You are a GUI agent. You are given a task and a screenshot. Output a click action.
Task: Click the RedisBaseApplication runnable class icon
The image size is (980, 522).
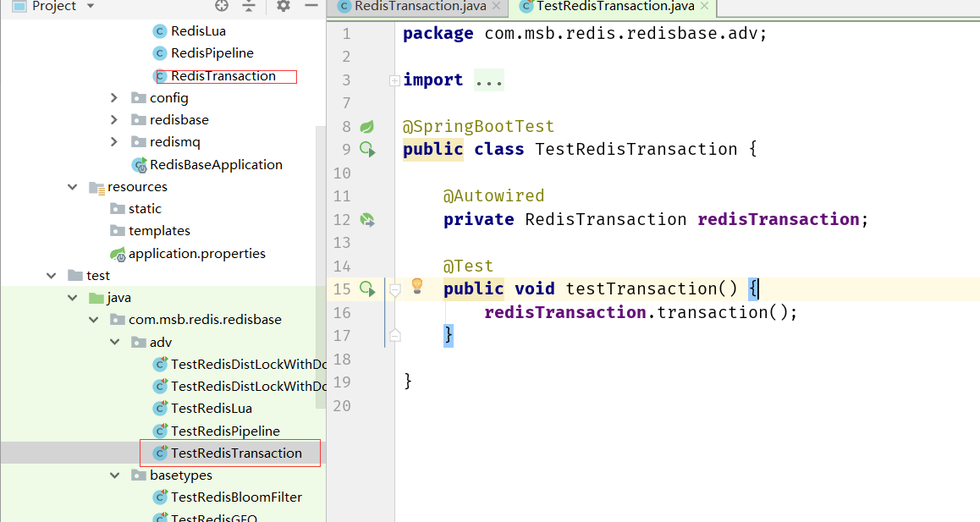(139, 165)
